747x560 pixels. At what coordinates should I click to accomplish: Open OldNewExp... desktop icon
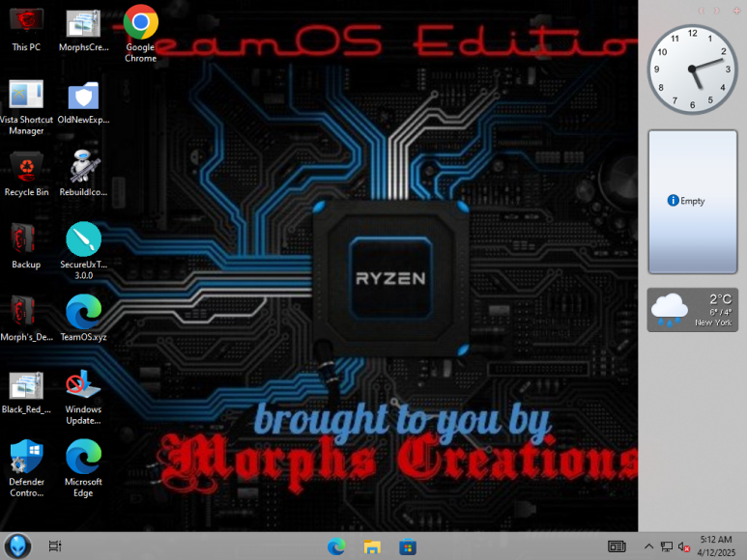pos(83,102)
